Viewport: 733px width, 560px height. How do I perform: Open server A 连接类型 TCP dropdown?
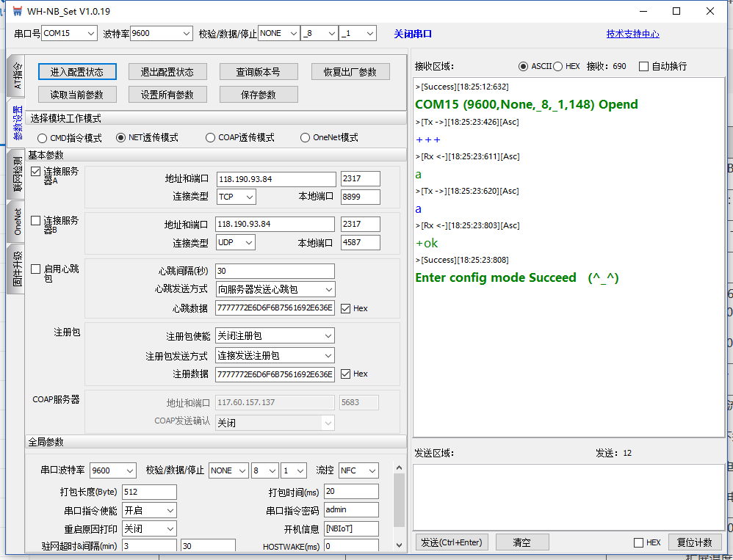pos(236,197)
